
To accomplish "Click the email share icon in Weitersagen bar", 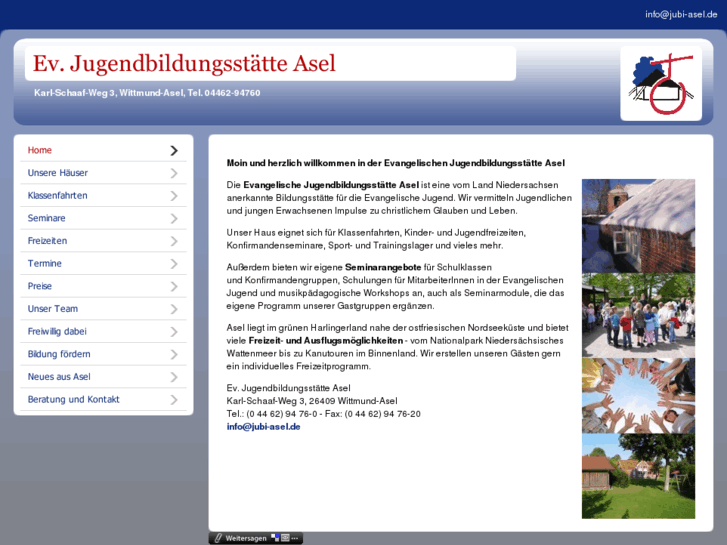I will point(285,538).
